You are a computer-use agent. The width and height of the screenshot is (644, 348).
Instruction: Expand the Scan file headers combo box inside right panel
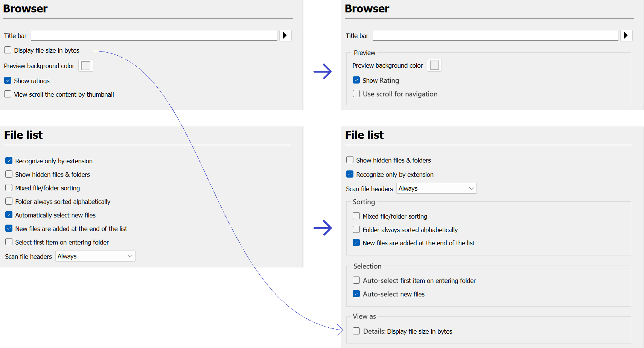tap(436, 188)
